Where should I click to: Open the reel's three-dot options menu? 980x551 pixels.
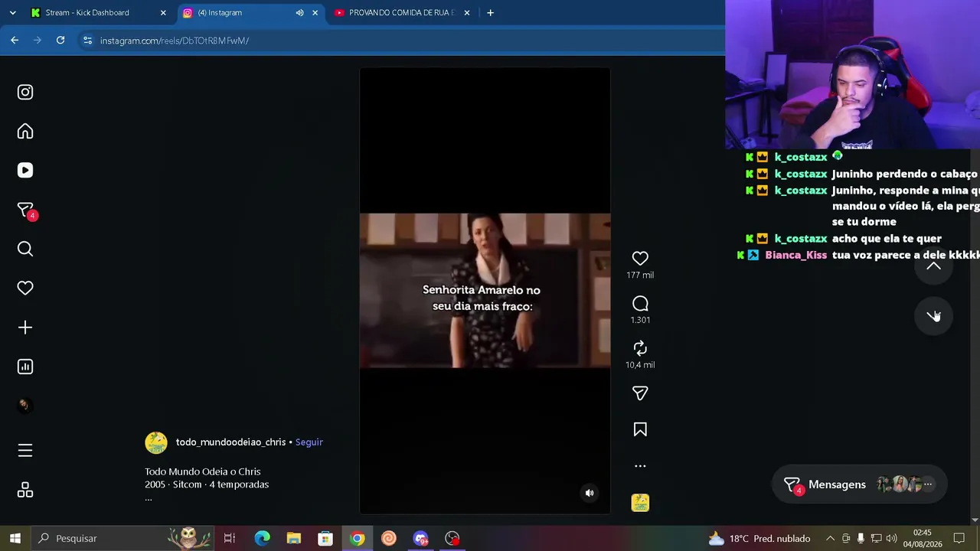(x=640, y=465)
